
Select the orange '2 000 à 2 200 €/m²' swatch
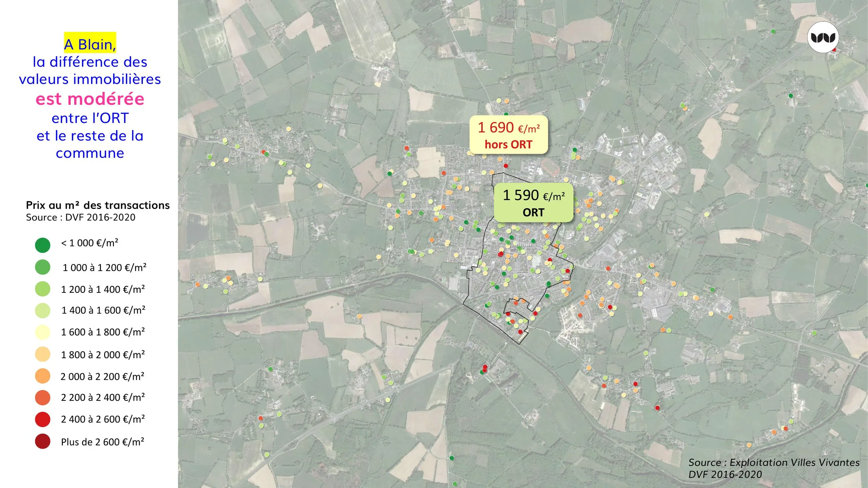[x=43, y=376]
